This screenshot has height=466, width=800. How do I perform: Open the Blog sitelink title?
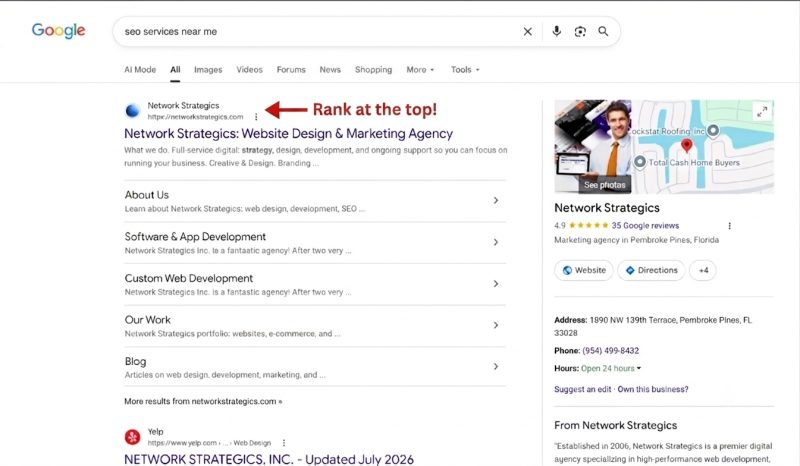(135, 361)
